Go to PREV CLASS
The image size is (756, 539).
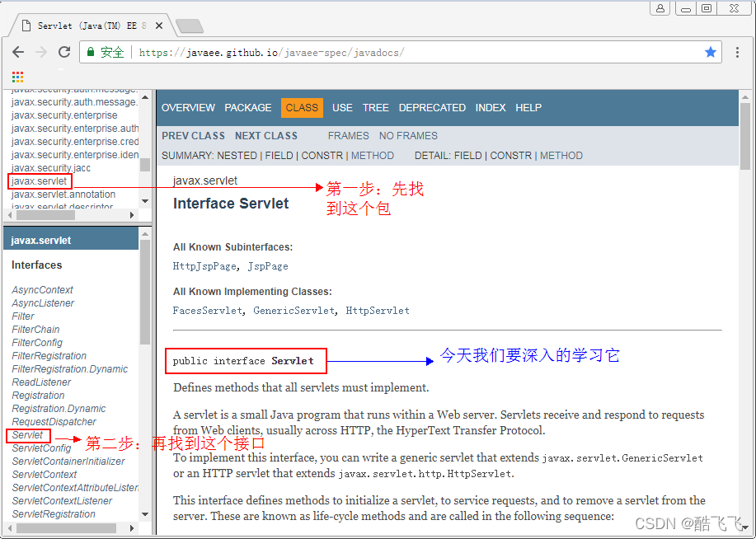[194, 136]
